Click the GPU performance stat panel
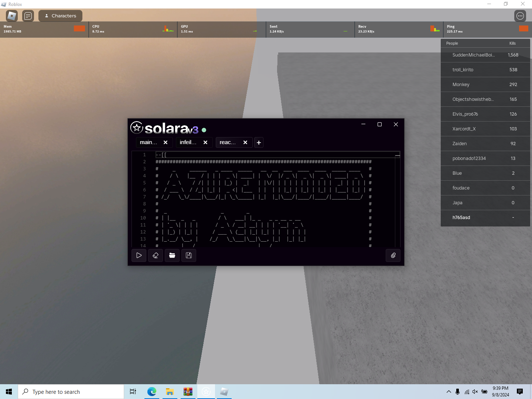The height and width of the screenshot is (399, 532). coord(222,30)
